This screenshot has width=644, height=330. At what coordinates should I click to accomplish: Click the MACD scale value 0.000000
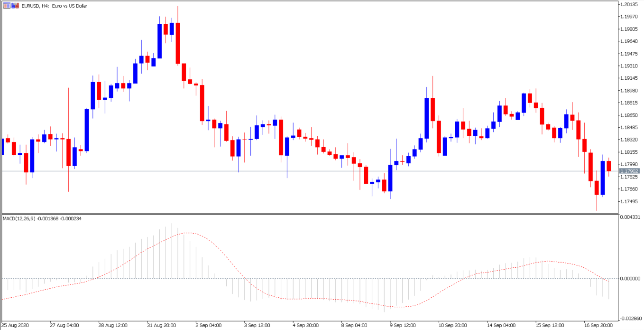coord(630,279)
